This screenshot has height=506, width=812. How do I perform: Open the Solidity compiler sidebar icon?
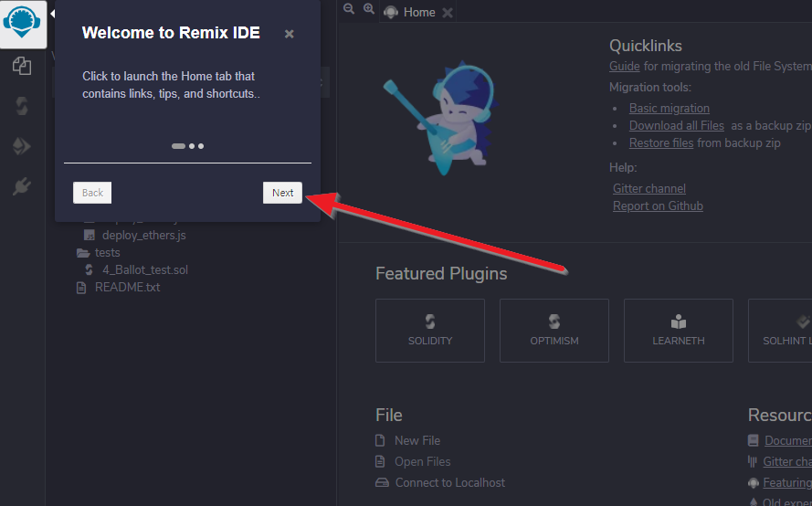(x=22, y=106)
